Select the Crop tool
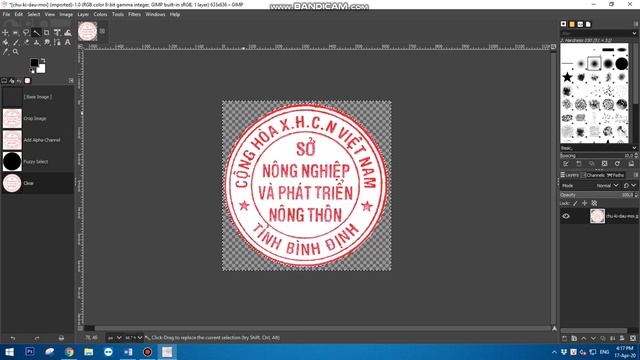Screen dimensions: 640x360 click(x=47, y=33)
